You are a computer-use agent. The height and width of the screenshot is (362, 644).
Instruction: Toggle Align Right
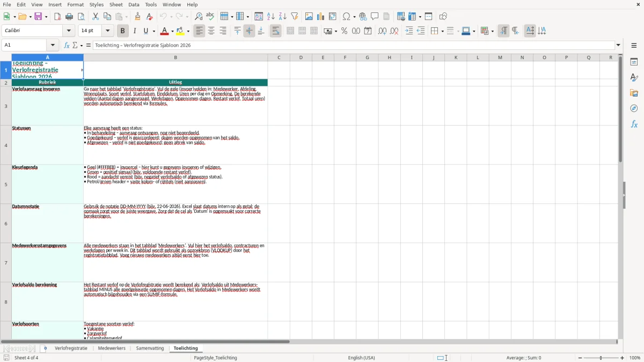223,31
